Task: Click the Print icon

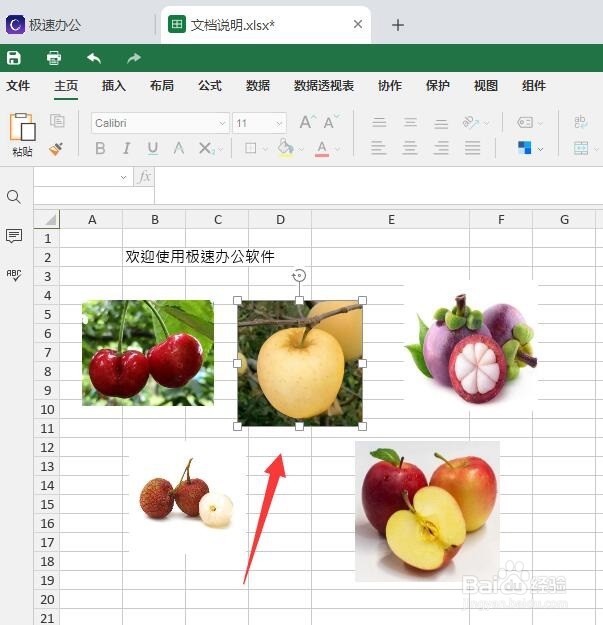Action: (x=54, y=58)
